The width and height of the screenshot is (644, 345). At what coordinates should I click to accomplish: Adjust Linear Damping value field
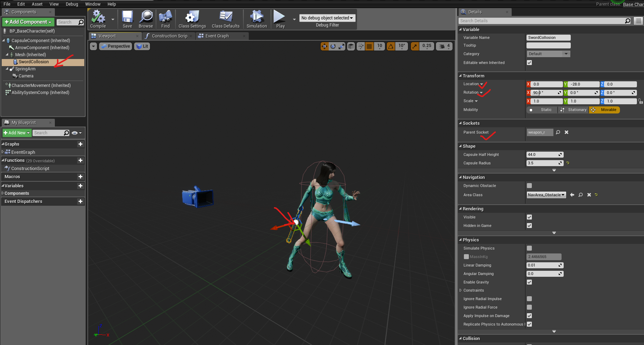tap(545, 265)
